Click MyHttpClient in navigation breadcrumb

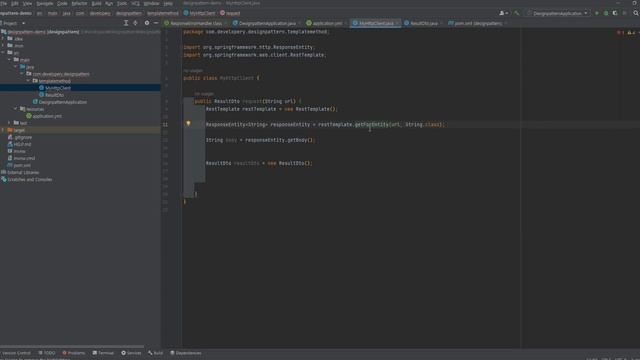click(x=200, y=13)
